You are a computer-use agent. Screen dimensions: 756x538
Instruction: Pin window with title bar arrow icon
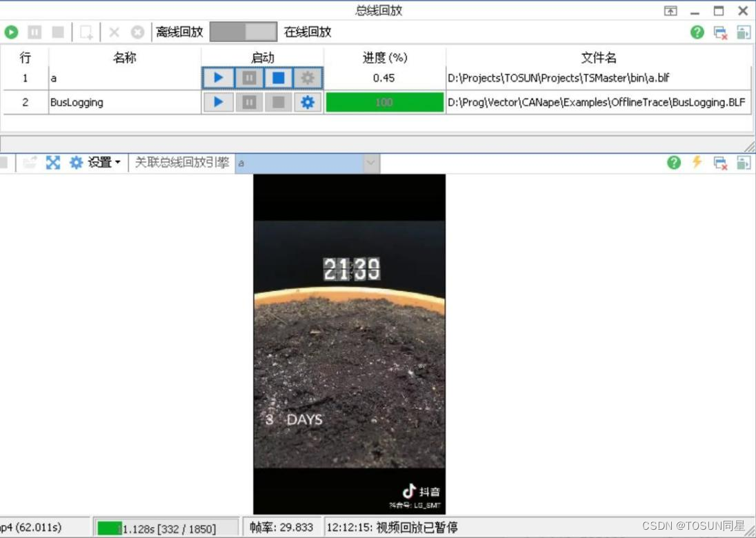[x=670, y=11]
